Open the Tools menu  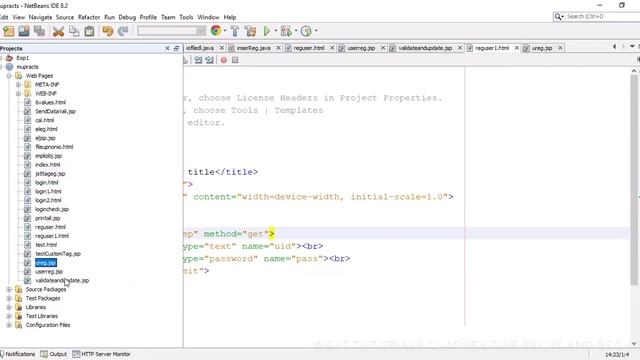point(186,17)
